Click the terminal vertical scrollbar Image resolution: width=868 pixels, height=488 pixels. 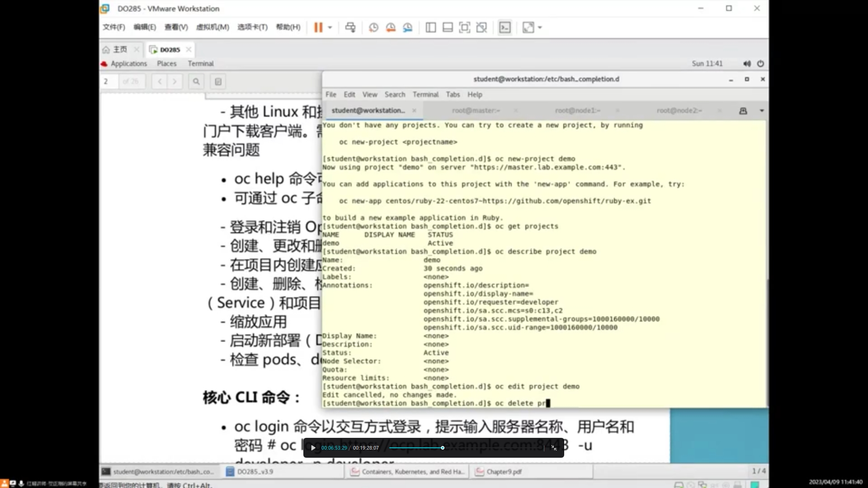(767, 343)
